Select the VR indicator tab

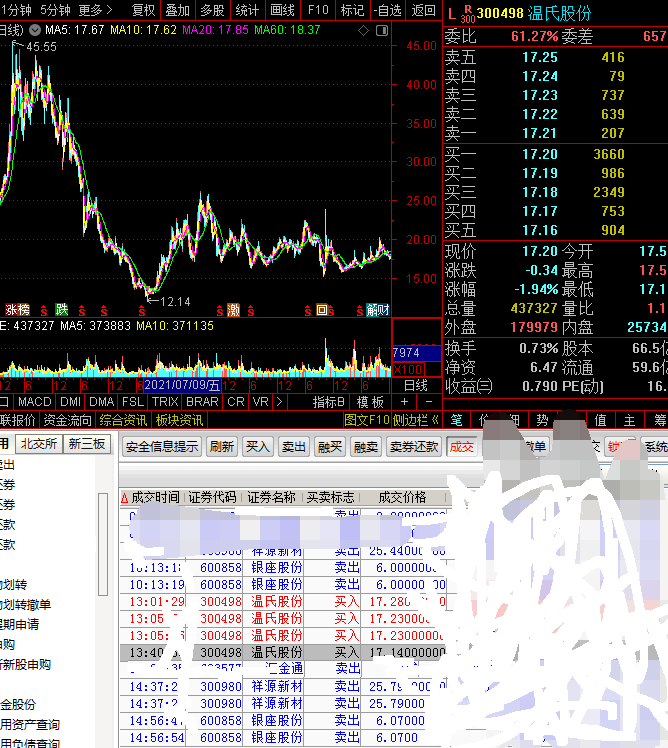(x=261, y=402)
